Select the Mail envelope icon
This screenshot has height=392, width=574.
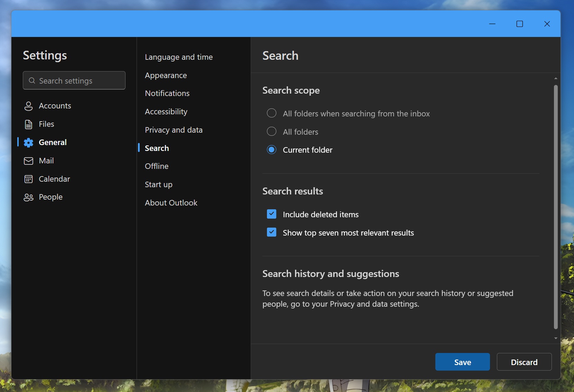[x=29, y=161]
